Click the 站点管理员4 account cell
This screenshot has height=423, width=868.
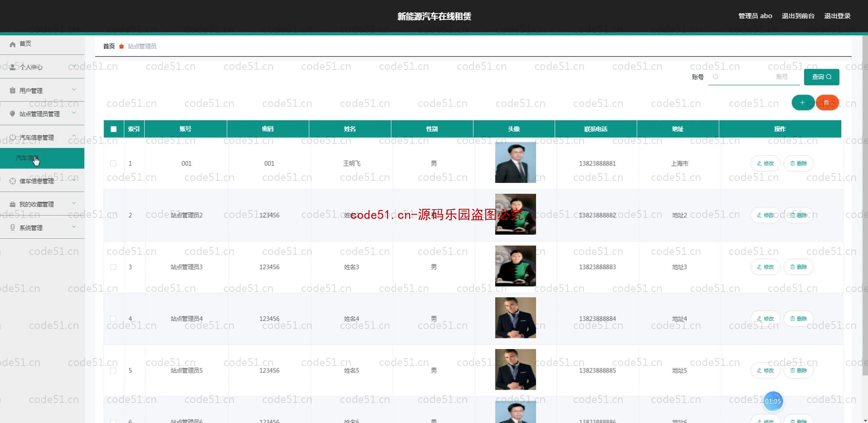(186, 319)
